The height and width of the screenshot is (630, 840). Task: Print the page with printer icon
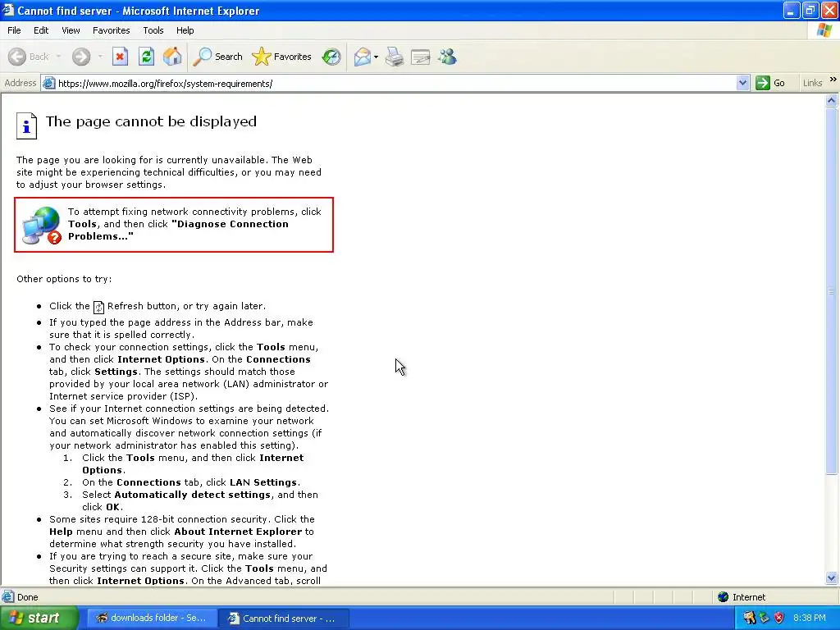tap(395, 57)
